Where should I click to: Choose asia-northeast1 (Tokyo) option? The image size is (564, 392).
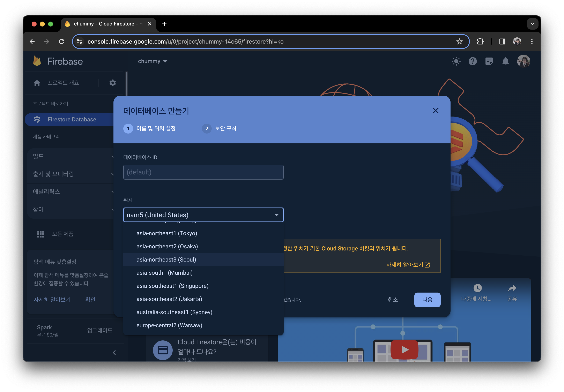203,233
